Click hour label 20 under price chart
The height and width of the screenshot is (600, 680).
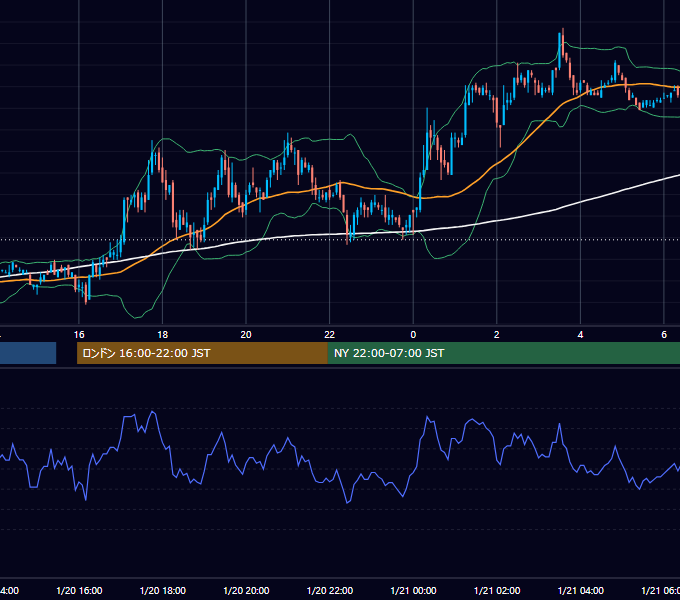point(246,334)
